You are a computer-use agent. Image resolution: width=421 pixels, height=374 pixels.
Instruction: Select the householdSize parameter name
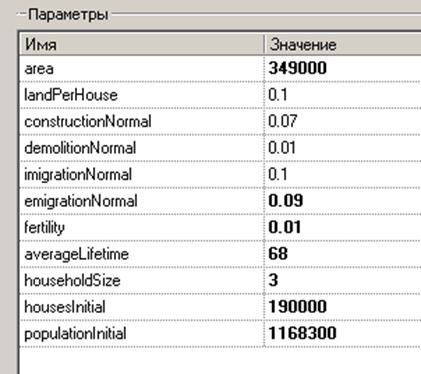pos(72,281)
